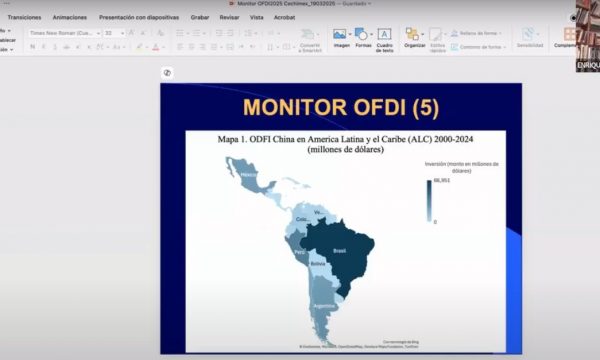The height and width of the screenshot is (360, 600).
Task: Toggle bold N formatting
Action: [x=33, y=47]
